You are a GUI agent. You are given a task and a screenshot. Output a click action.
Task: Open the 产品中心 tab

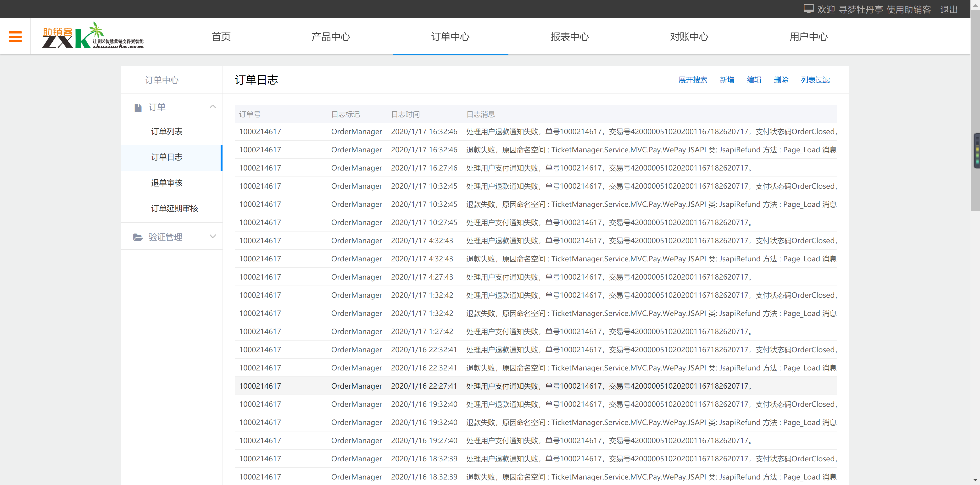pyautogui.click(x=331, y=37)
